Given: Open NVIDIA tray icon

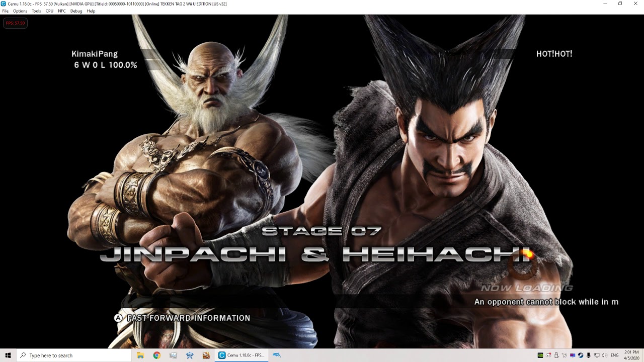Looking at the screenshot, I should pyautogui.click(x=540, y=355).
